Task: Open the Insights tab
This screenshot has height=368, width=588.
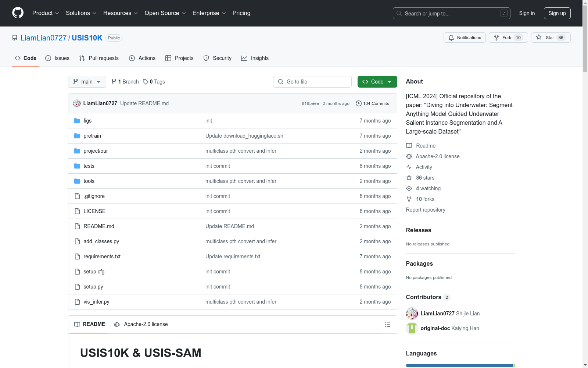Action: pos(255,58)
